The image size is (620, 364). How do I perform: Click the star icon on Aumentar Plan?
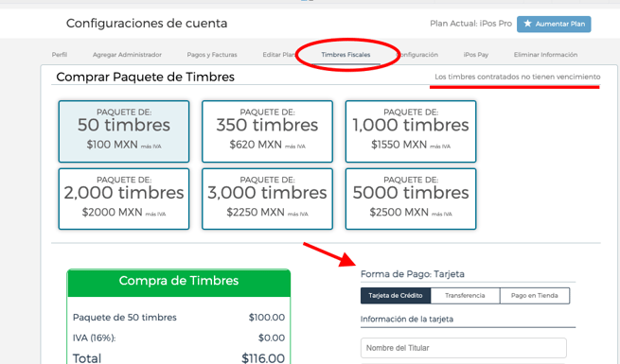527,24
